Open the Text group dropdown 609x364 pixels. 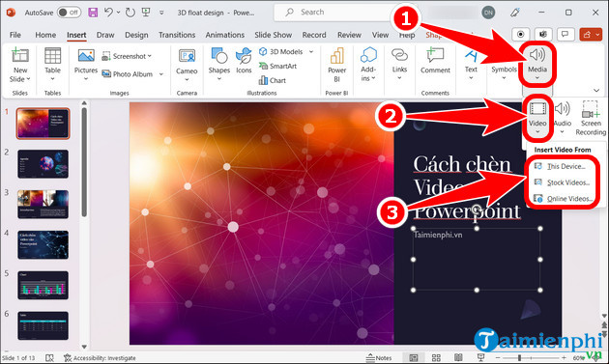pos(471,65)
